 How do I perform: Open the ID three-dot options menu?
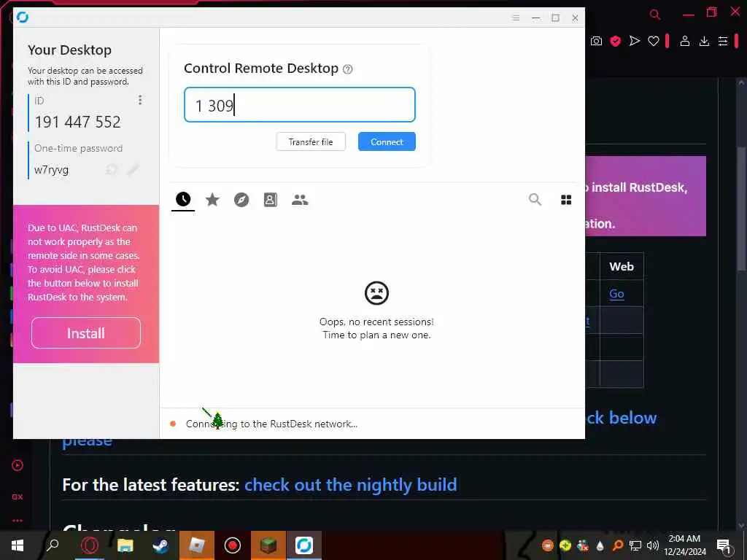pyautogui.click(x=139, y=100)
